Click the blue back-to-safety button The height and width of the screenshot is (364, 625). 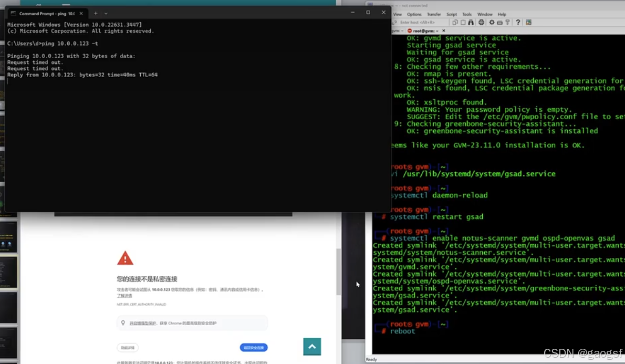(x=254, y=348)
